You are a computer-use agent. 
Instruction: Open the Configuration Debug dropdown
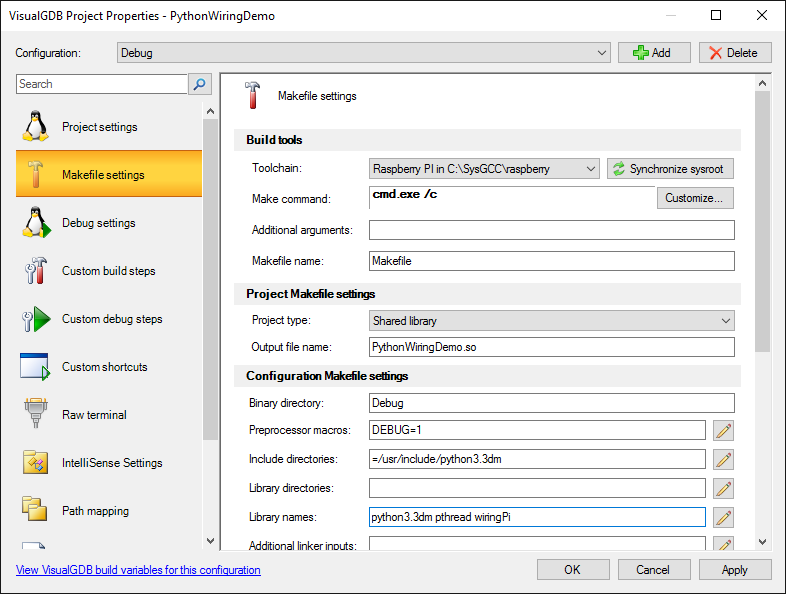click(363, 53)
